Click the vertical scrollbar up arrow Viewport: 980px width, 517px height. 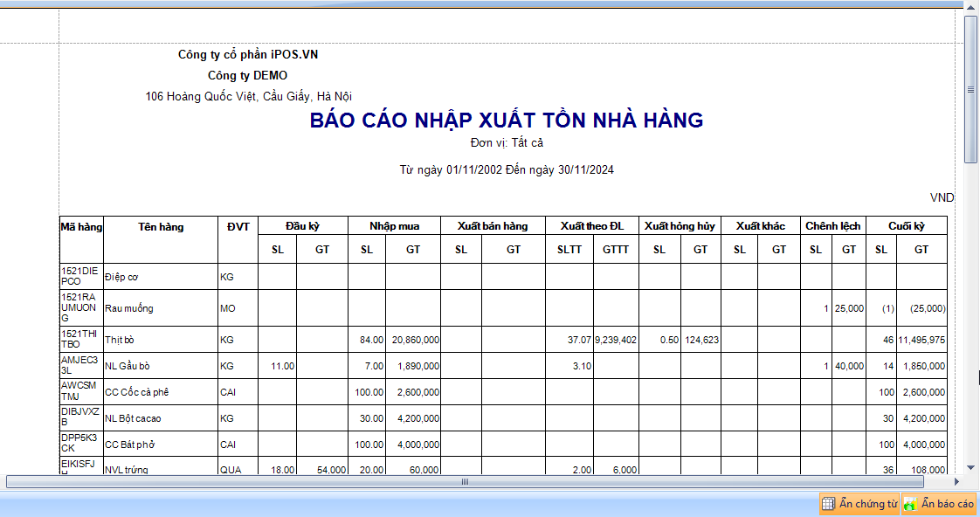click(970, 7)
